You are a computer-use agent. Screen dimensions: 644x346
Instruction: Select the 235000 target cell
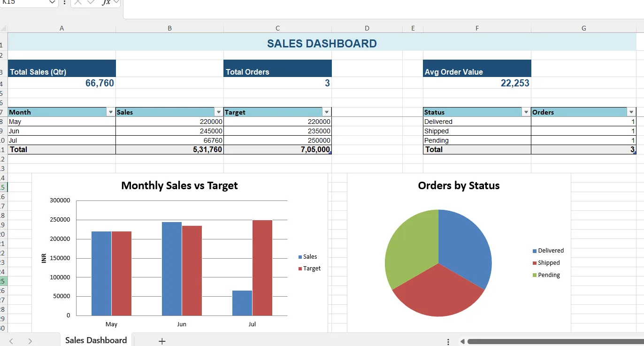click(x=277, y=131)
